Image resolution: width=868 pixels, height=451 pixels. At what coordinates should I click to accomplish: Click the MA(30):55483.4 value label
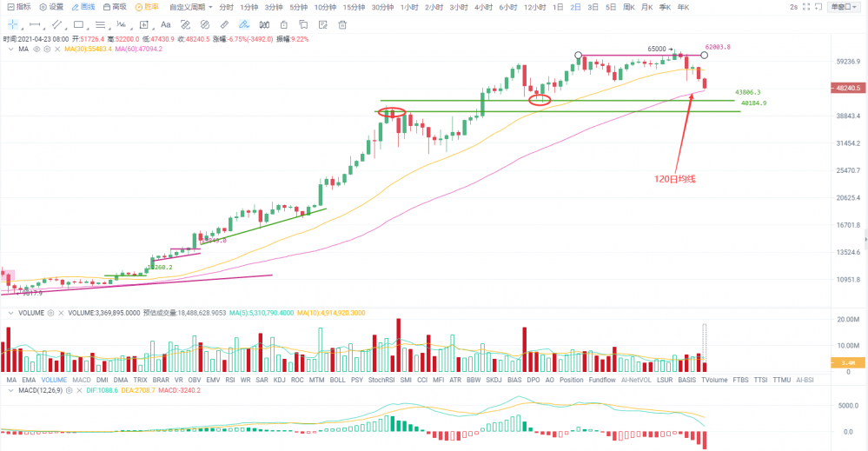(88, 50)
